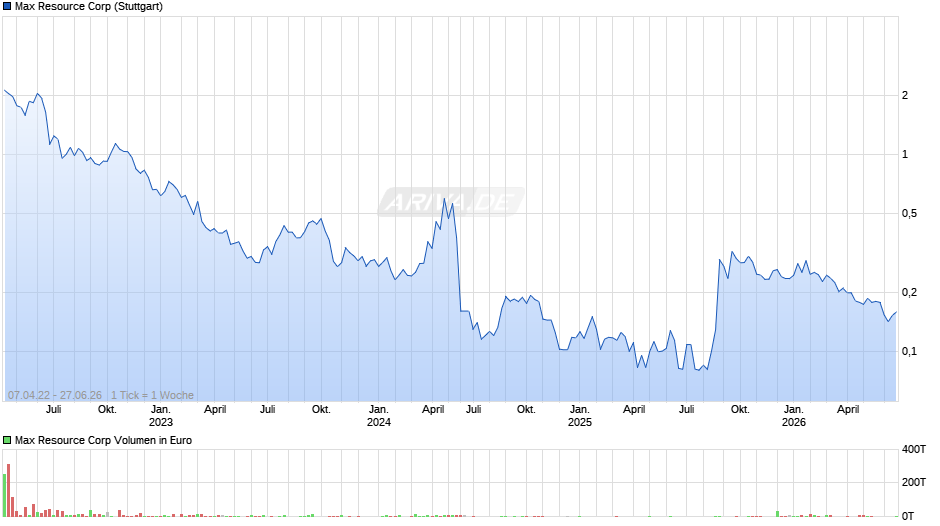Click the price axis label '1'
The image size is (940, 526).
[905, 155]
